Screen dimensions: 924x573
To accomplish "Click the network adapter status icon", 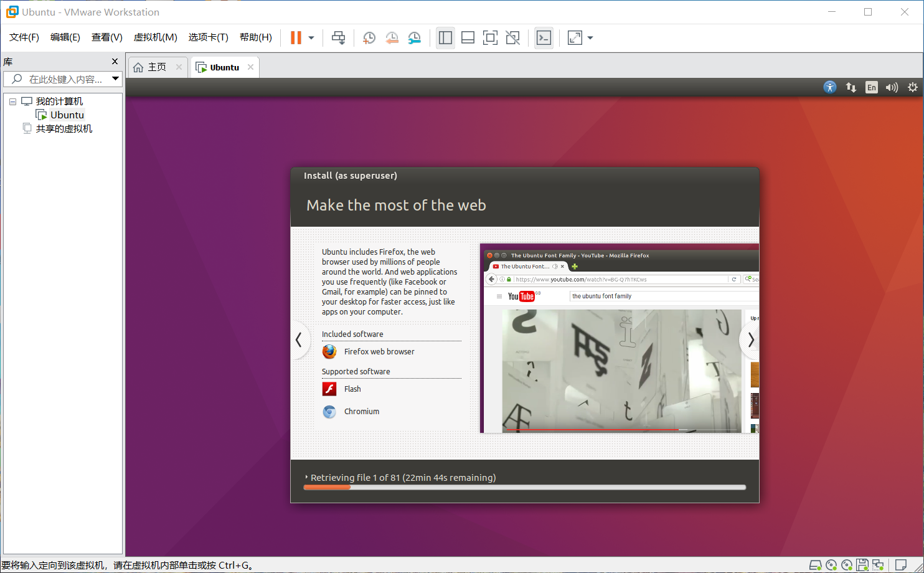I will point(878,566).
